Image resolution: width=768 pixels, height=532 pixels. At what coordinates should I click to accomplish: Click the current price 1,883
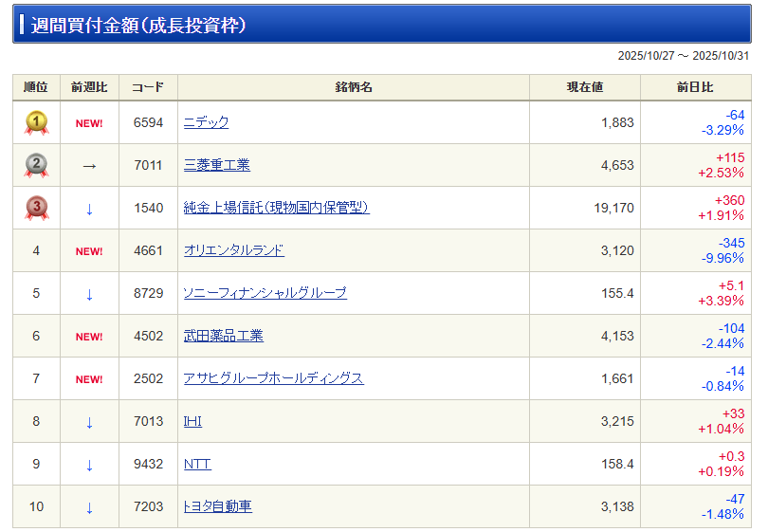[x=617, y=122]
